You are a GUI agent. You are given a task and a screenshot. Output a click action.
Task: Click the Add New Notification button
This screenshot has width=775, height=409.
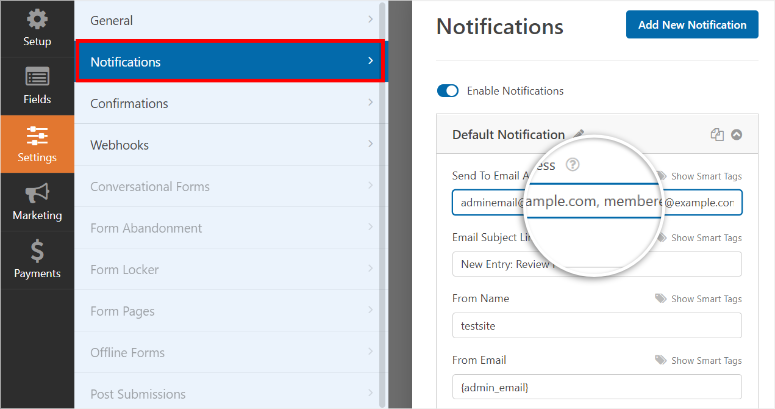click(692, 25)
